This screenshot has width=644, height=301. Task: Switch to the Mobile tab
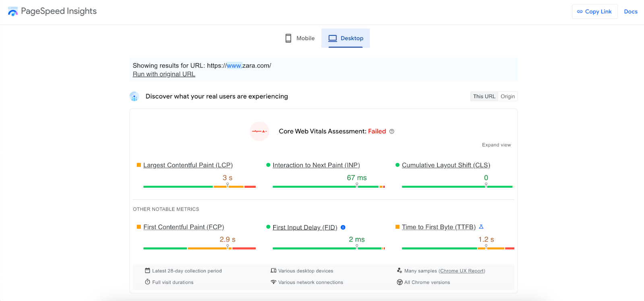300,38
